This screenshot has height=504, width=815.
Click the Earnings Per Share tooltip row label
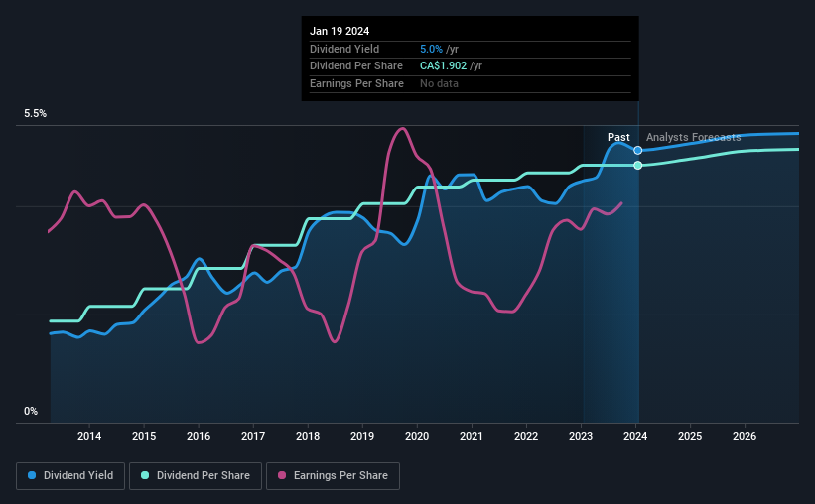(356, 83)
